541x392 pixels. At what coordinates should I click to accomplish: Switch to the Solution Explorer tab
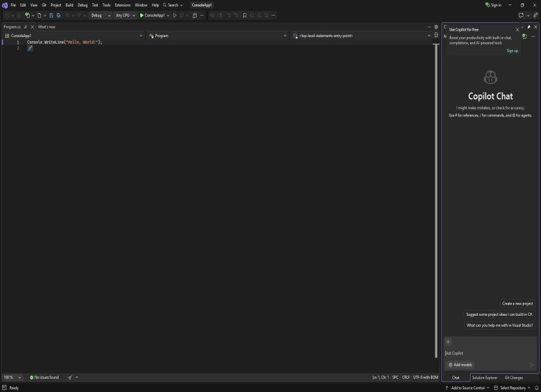[x=485, y=378]
